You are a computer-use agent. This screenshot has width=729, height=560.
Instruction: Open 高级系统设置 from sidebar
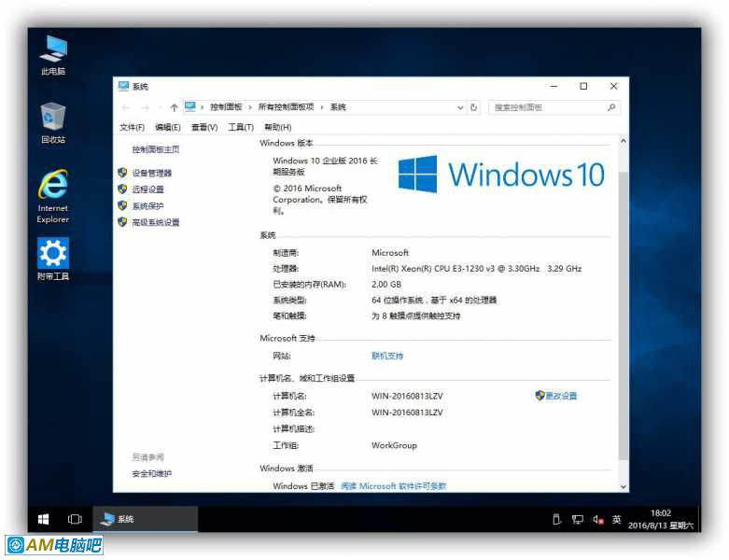point(156,222)
